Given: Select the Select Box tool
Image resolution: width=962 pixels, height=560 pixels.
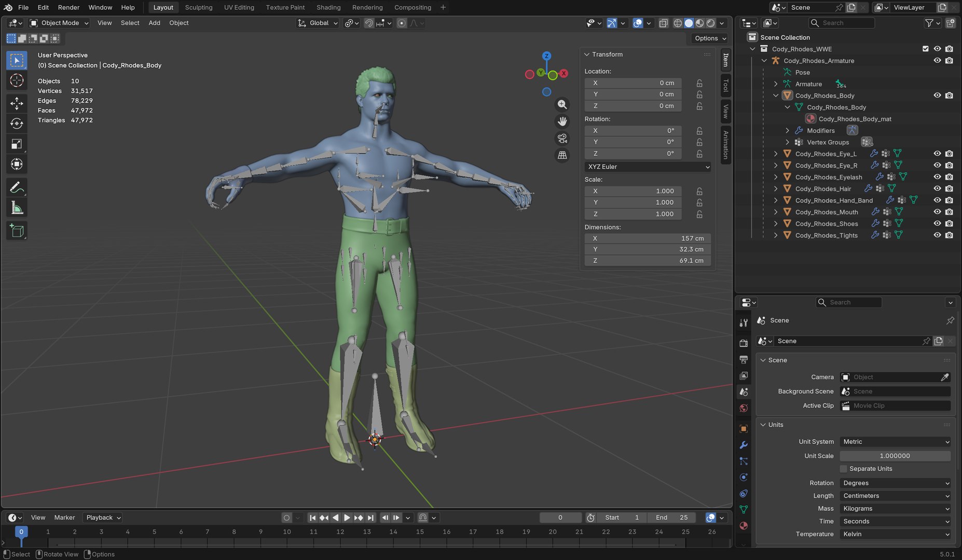Looking at the screenshot, I should click(x=17, y=61).
